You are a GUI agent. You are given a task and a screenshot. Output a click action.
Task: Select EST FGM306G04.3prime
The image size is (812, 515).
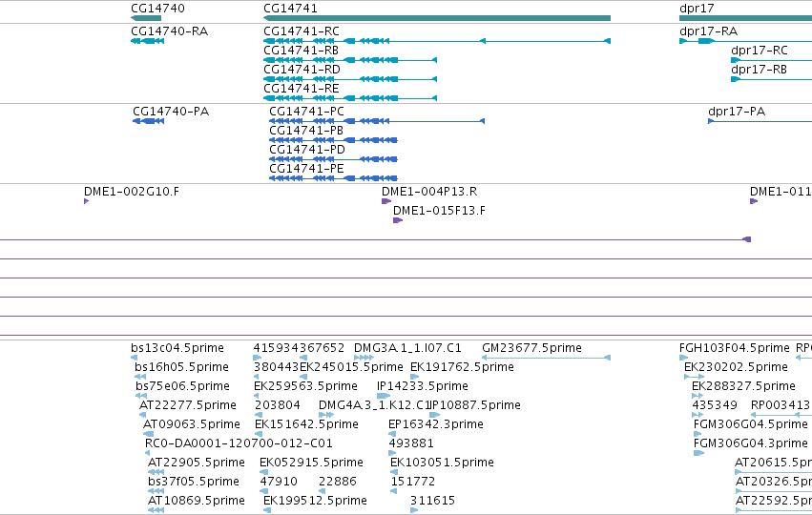750,443
